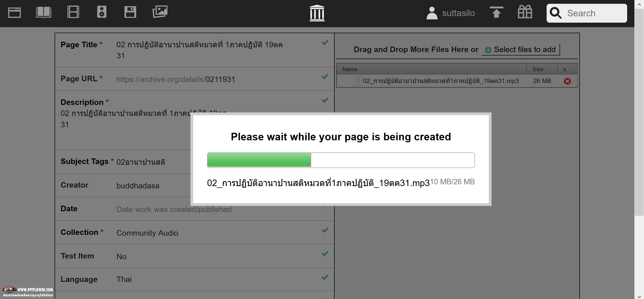Click the Upload arrow icon

click(497, 12)
